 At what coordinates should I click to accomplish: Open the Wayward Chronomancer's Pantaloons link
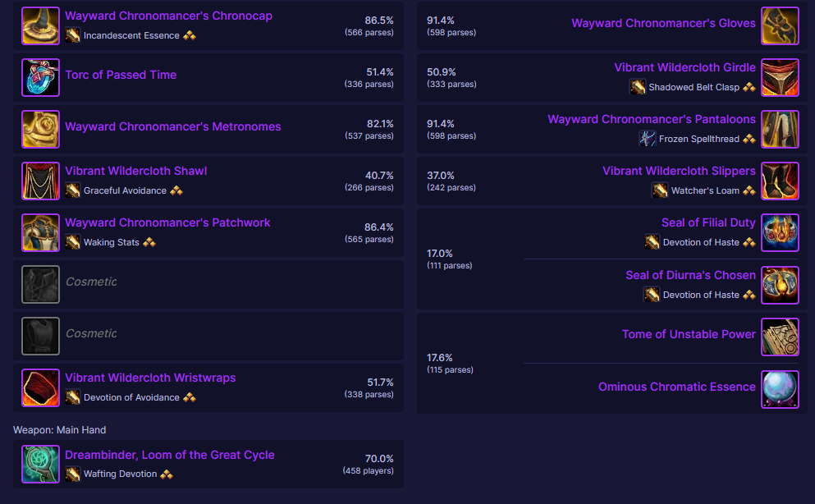point(652,119)
